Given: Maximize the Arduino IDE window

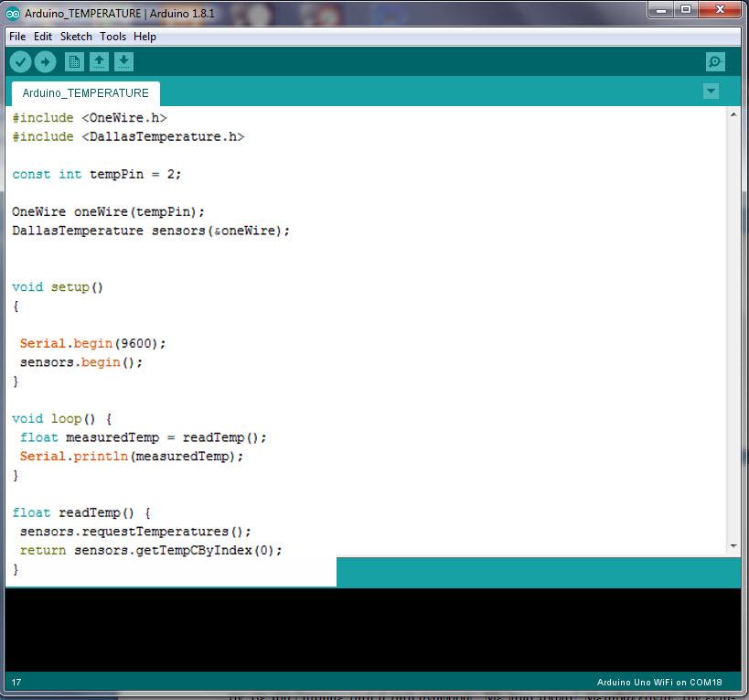Looking at the screenshot, I should point(686,9).
